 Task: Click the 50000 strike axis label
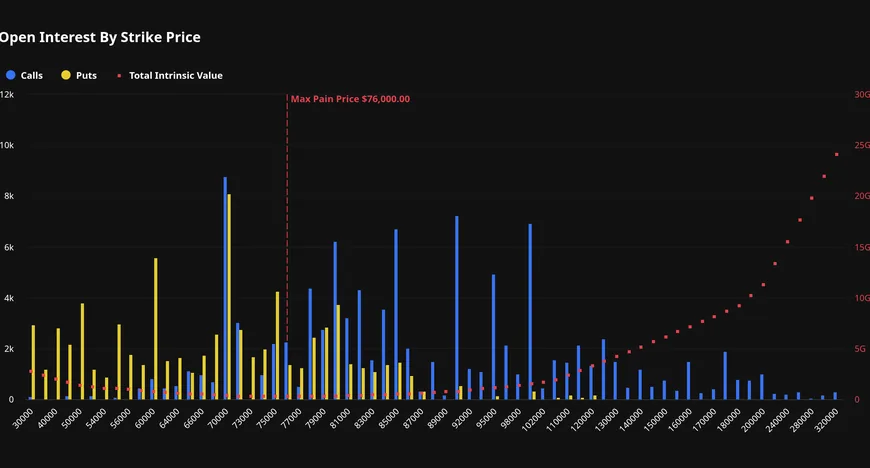tap(72, 417)
